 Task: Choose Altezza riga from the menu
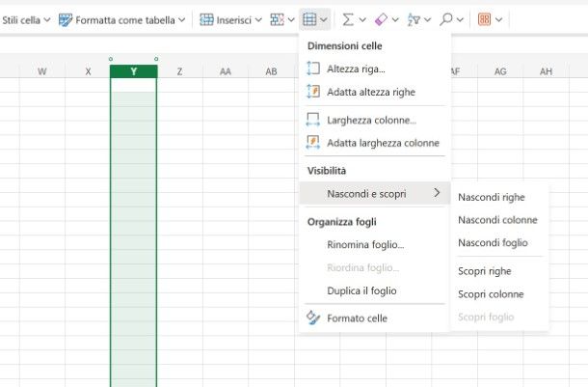[357, 69]
